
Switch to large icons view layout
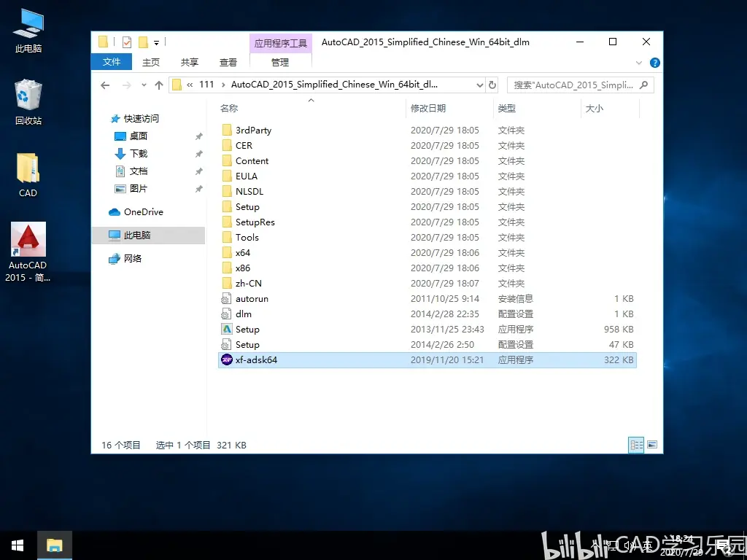[x=652, y=445]
